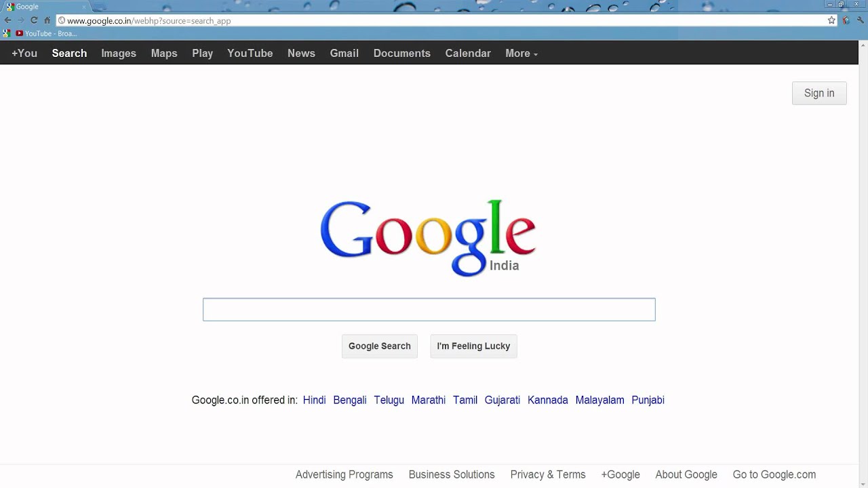Select Search in the top black bar
The height and width of the screenshot is (488, 868).
coord(69,53)
